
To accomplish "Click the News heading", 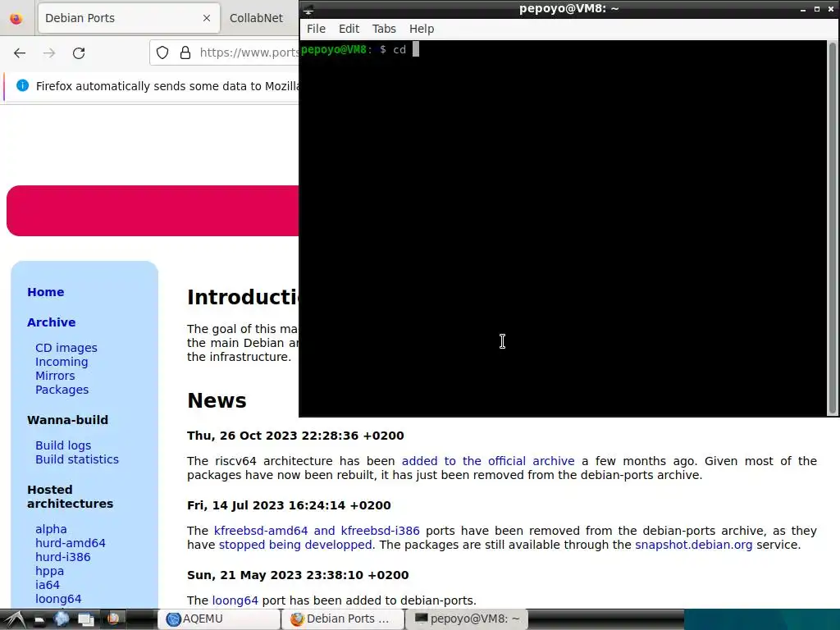I will [x=217, y=400].
